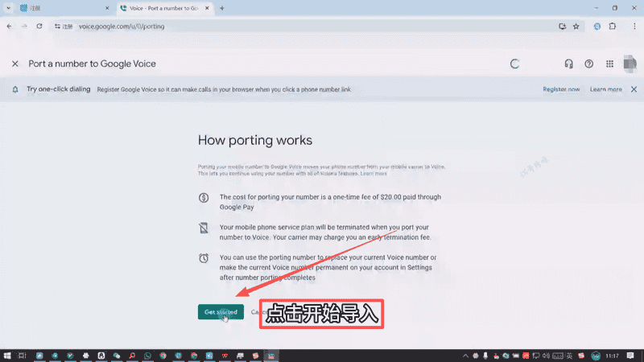Open the Google account avatar

[x=630, y=64]
